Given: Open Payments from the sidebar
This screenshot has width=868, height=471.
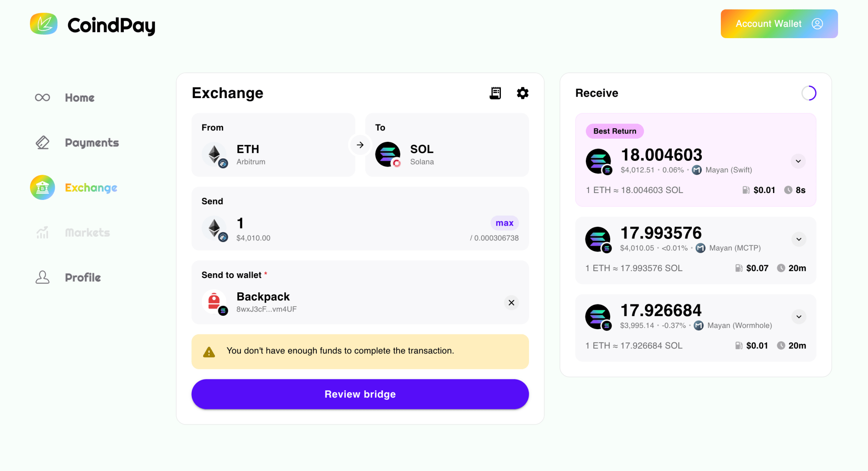Looking at the screenshot, I should point(42,142).
